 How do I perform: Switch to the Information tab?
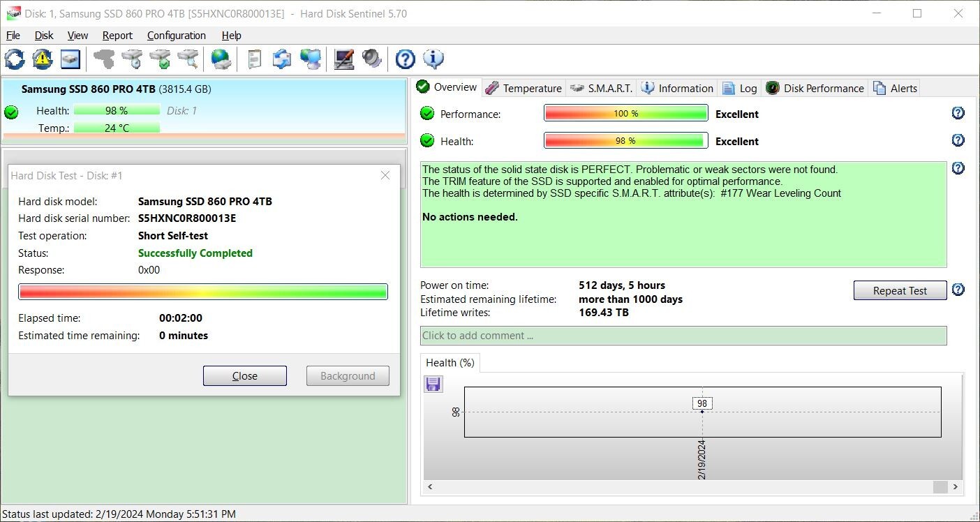[677, 88]
